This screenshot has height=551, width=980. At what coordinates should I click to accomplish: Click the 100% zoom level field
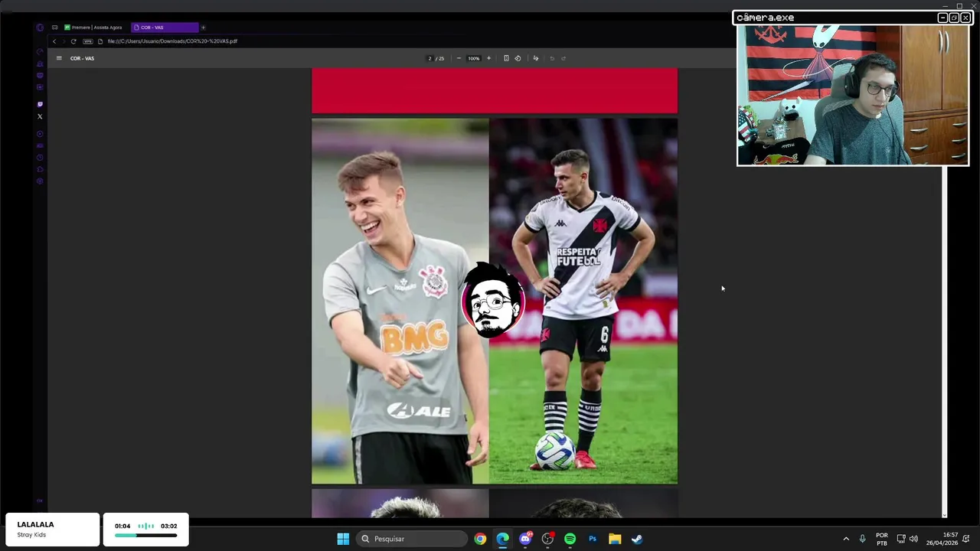474,58
